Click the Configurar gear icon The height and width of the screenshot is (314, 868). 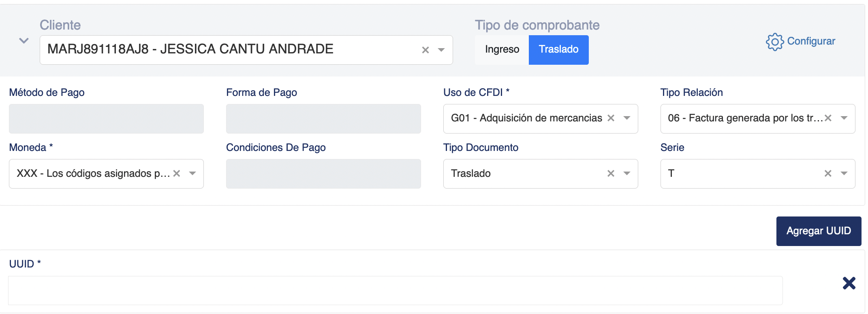(x=775, y=42)
